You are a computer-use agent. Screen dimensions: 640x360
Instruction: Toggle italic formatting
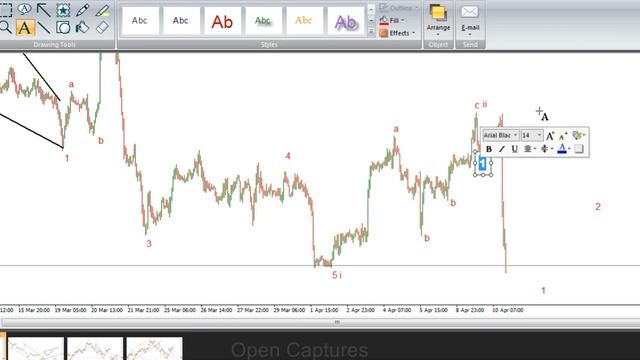point(502,149)
